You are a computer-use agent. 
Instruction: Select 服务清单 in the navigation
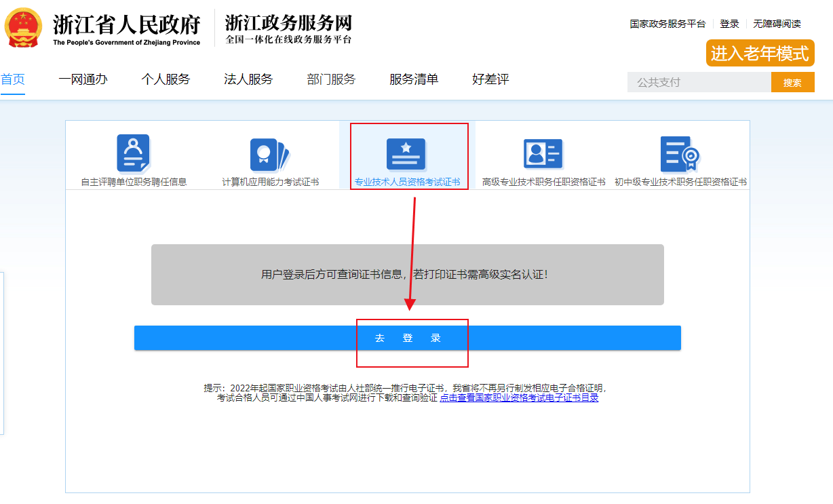tap(414, 79)
